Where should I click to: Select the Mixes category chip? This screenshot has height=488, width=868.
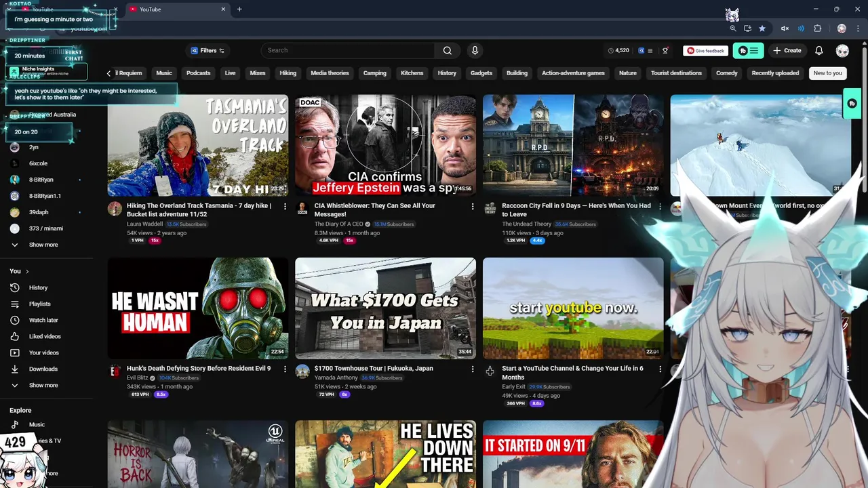[x=258, y=73]
